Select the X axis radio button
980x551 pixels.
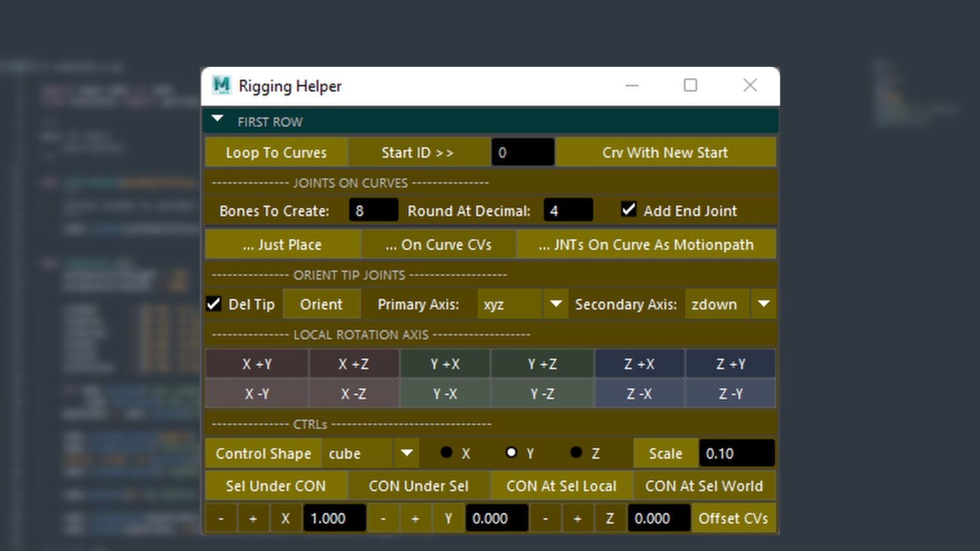pos(447,453)
